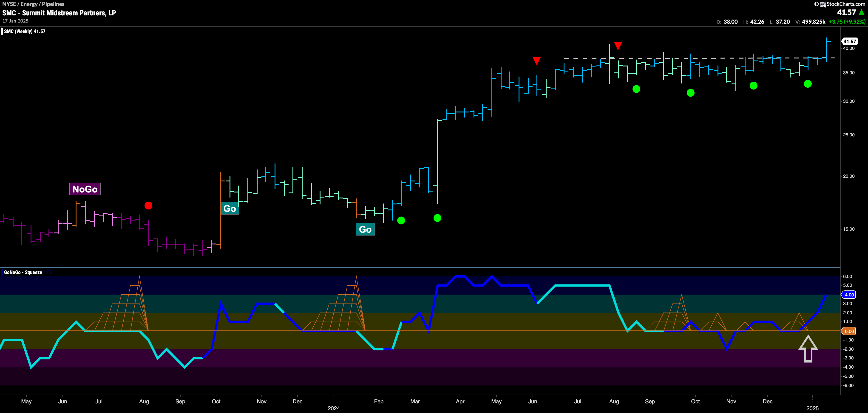Click the GoNoGo - Squeeze indicator label

23,272
